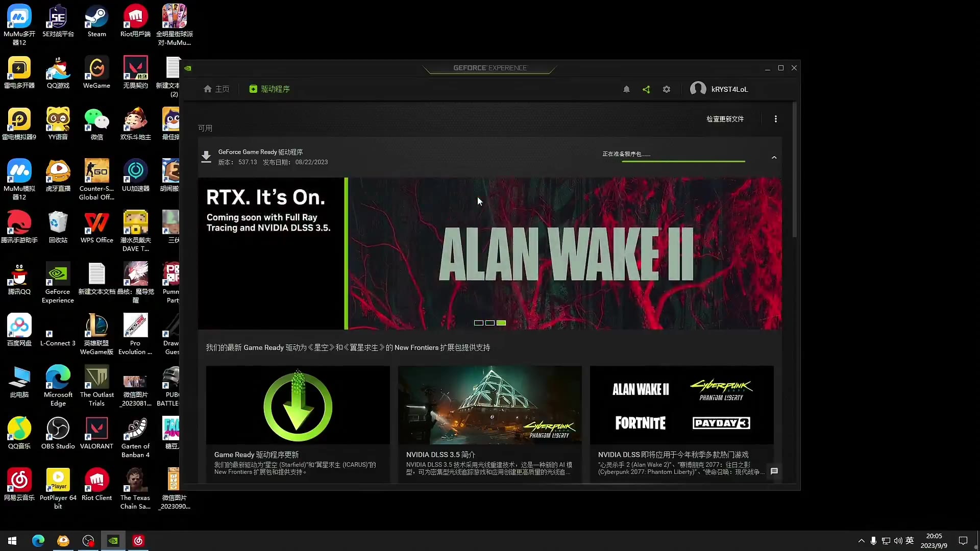Select the YY语音 desktop icon

tap(58, 124)
